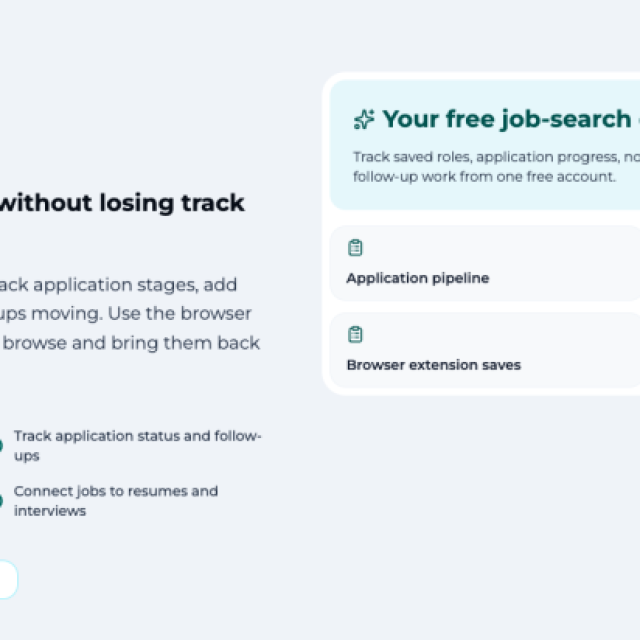640x640 pixels.
Task: Click the 'ack application stages, add' text line
Action: 118,285
